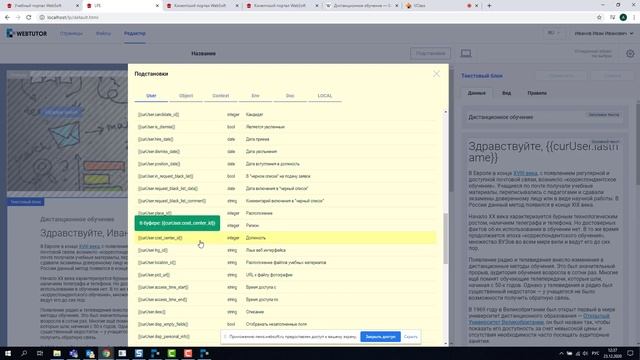Select the highlighted curUser.cost_center_id row
640x360 pixels.
coord(285,238)
